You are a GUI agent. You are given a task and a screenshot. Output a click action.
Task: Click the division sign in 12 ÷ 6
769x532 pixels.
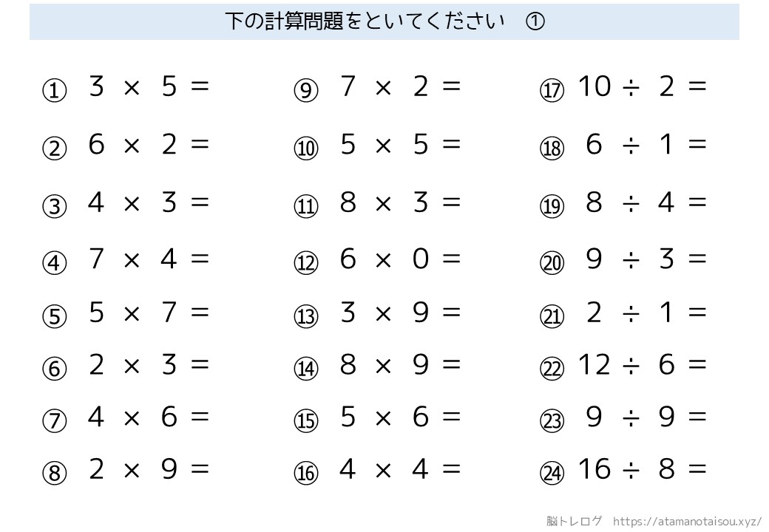click(x=631, y=366)
